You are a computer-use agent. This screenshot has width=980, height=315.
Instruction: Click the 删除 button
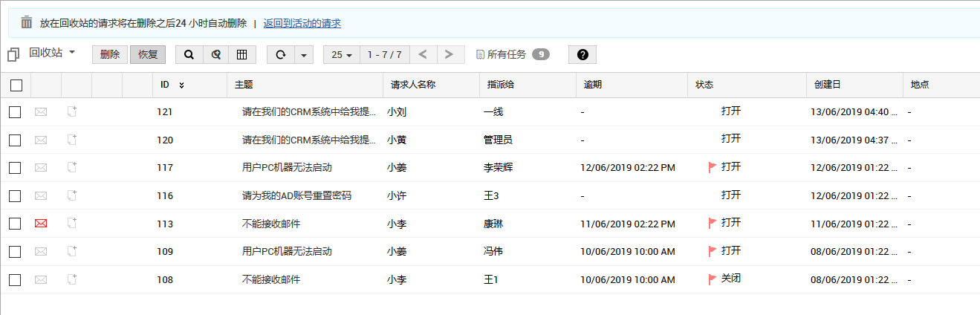coord(110,55)
